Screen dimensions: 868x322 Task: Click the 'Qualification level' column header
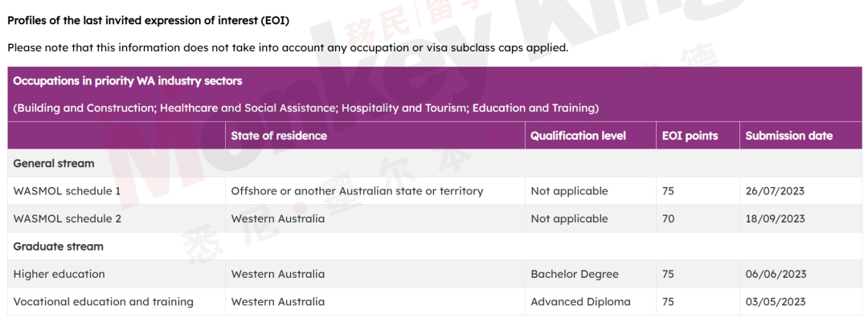pos(578,136)
